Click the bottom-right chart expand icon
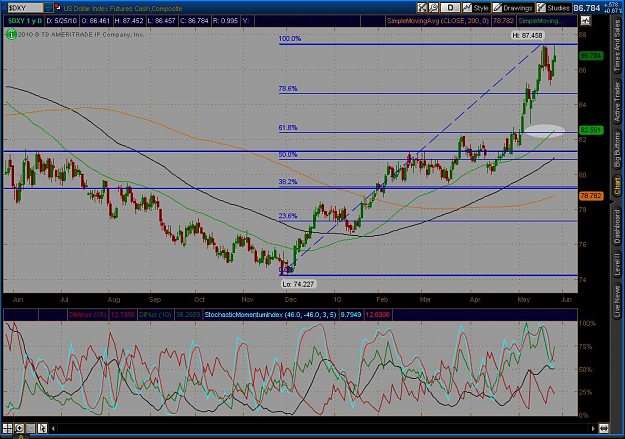This screenshot has height=439, width=625. click(x=604, y=428)
